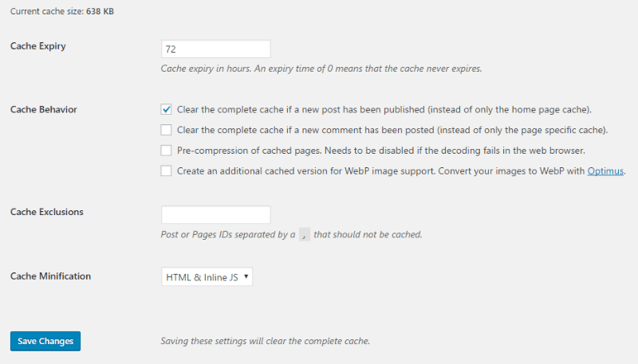Screen dimensions: 638x364
Task: Tick the pre-compression of cached pages checkbox
Action: pos(166,151)
